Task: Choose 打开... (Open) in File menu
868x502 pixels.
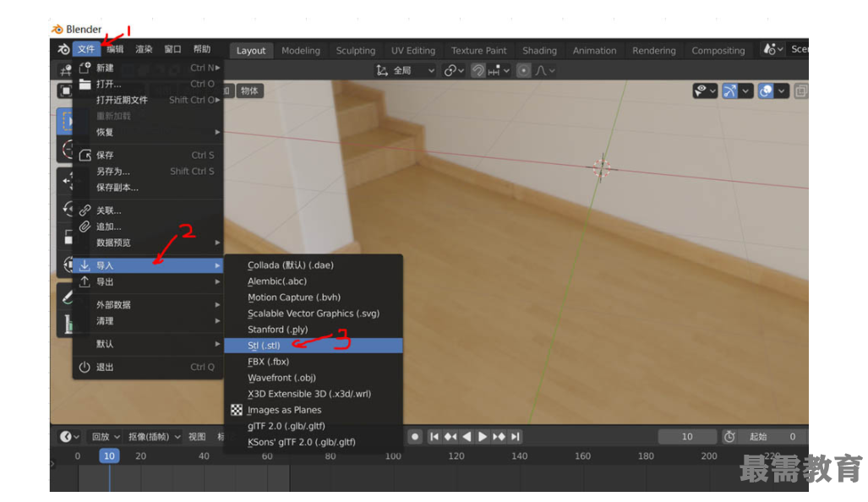Action: click(x=149, y=85)
